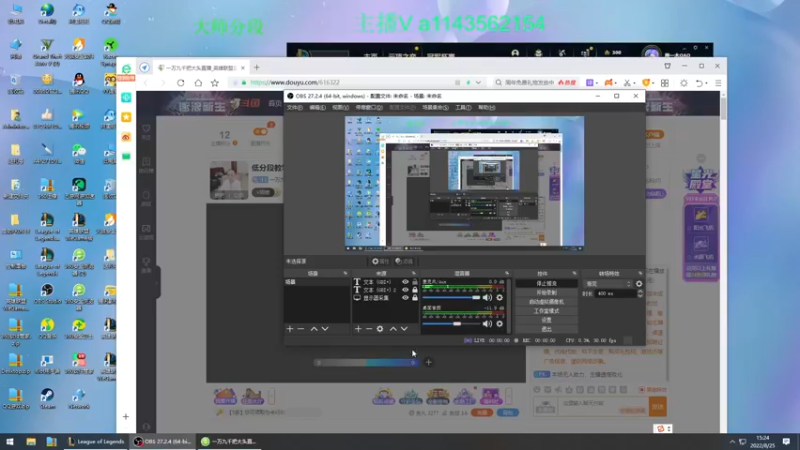800x450 pixels.
Task: Move selected scene up in OBS
Action: pyautogui.click(x=314, y=329)
